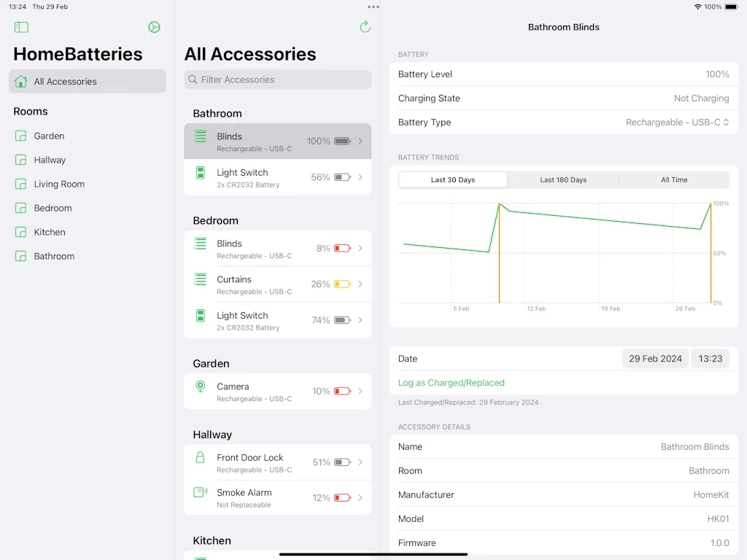Viewport: 747px width, 560px height.
Task: Click the house icon for All Accessories
Action: [x=20, y=82]
